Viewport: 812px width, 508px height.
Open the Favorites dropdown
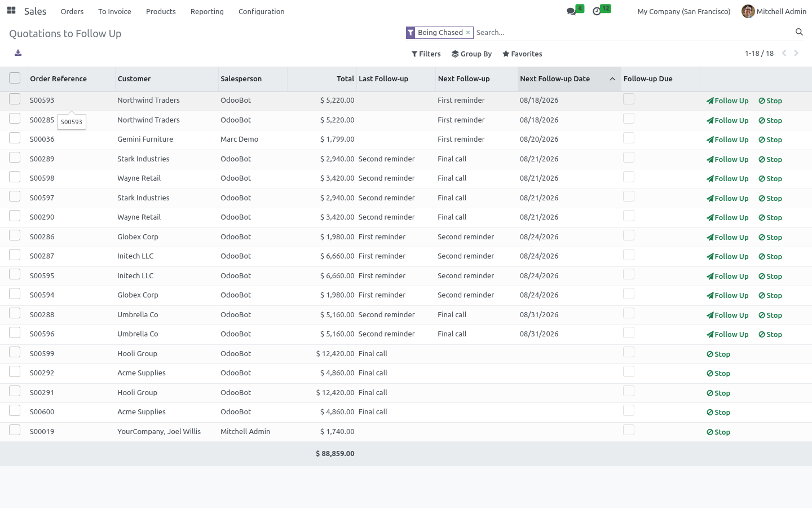pos(522,54)
